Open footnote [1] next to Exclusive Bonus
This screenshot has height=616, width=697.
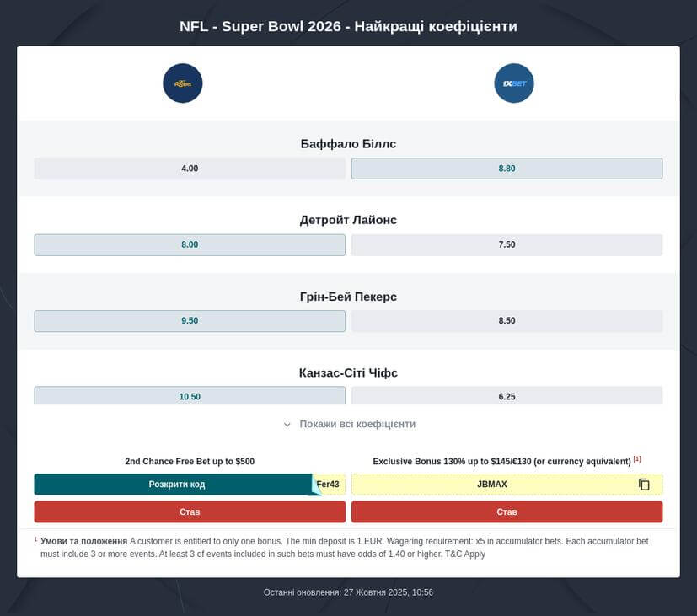tap(637, 459)
